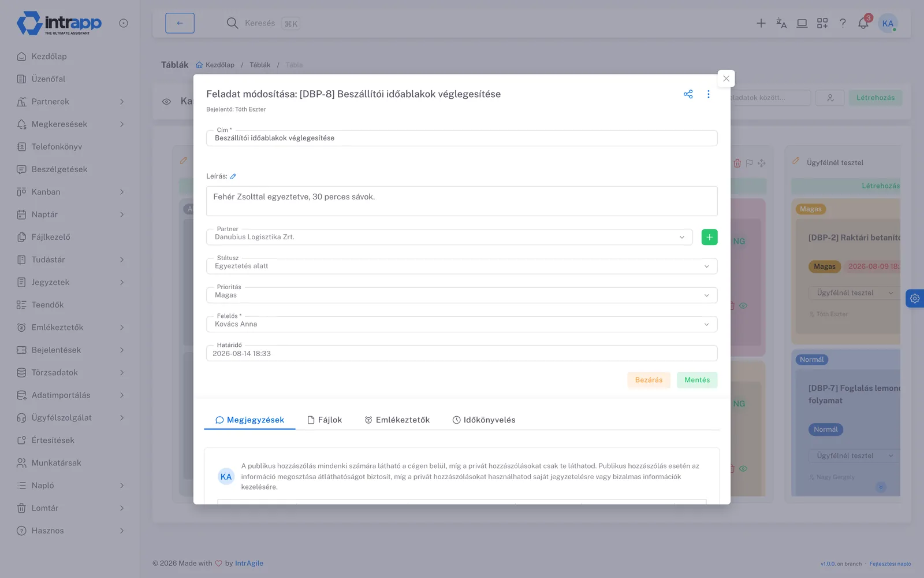Expand the Emlékeztetők sidebar menu
The image size is (924, 578).
(x=69, y=327)
